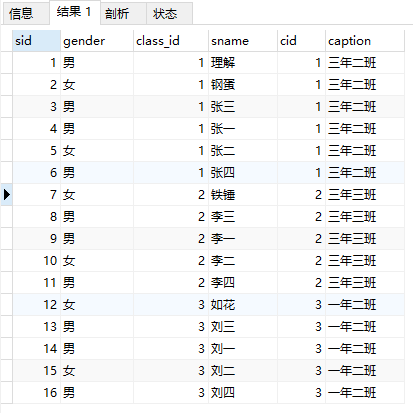Select sname cell 张一
Viewport: 413px width, 413px height.
click(x=243, y=128)
